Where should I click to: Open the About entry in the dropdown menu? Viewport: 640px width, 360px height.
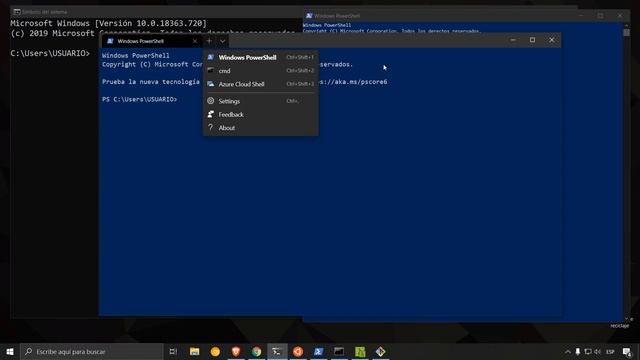point(260,128)
